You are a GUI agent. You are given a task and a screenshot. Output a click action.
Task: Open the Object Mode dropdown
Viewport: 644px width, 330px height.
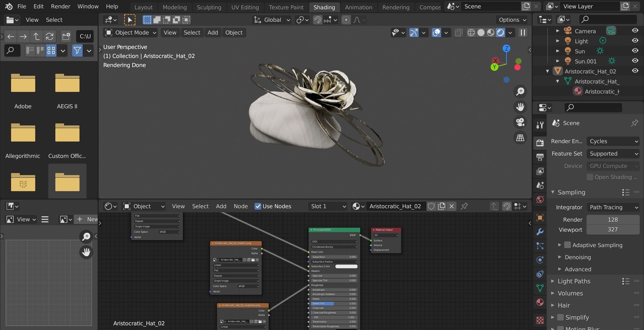click(x=130, y=33)
